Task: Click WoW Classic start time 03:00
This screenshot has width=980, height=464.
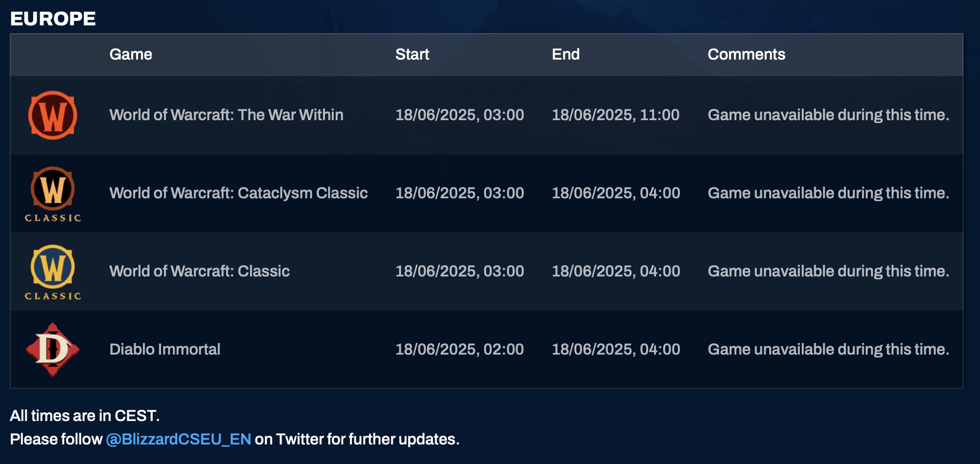Action: point(460,271)
